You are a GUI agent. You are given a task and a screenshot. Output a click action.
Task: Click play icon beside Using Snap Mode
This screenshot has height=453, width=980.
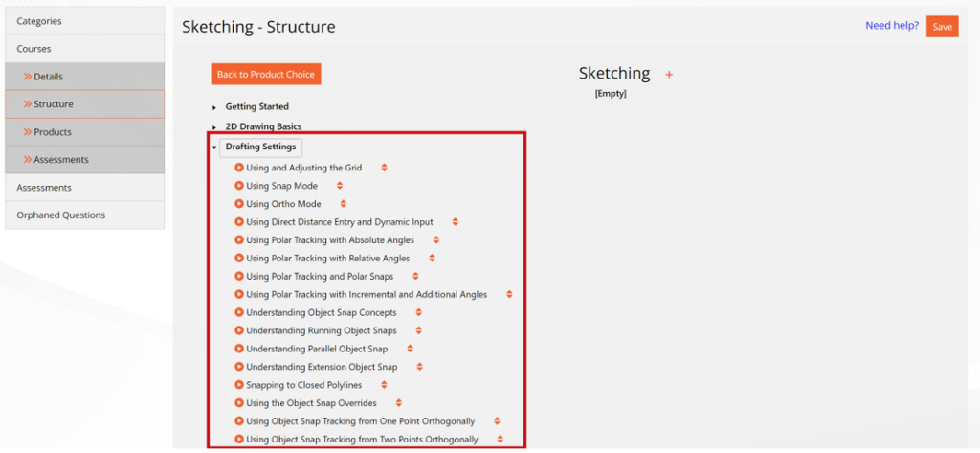[239, 186]
